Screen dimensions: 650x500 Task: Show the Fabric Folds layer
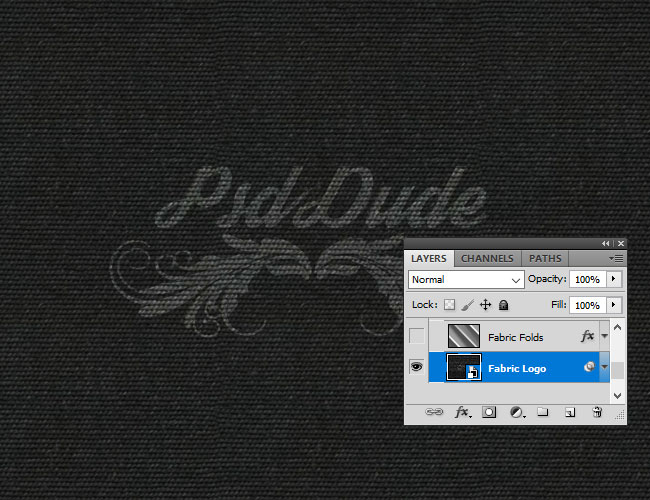tap(417, 336)
